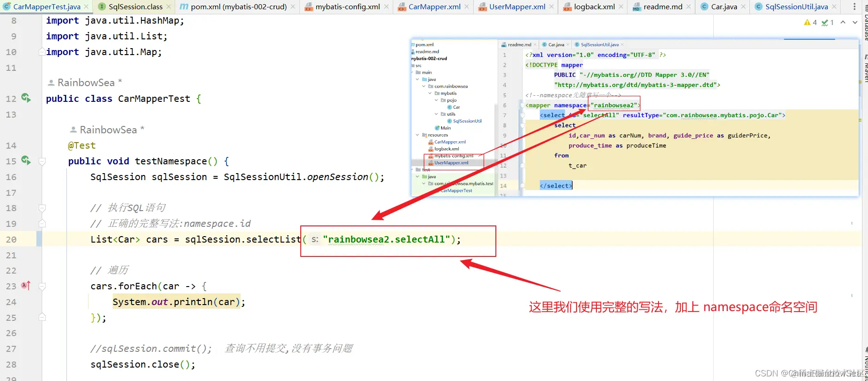This screenshot has width=868, height=381.
Task: Close the Car.java tab
Action: (x=743, y=6)
